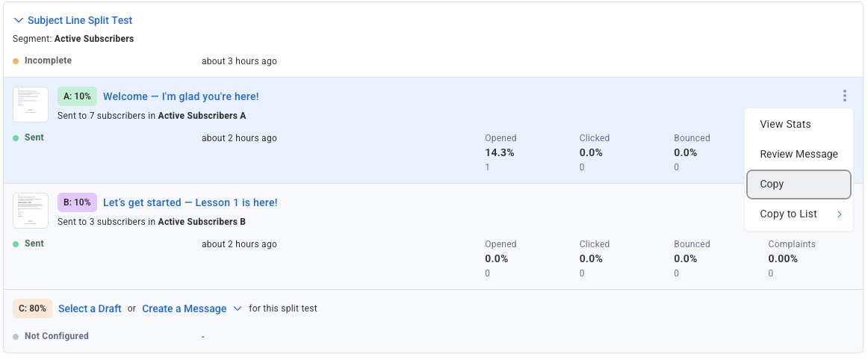The height and width of the screenshot is (363, 868).
Task: Click the Select a Draft link
Action: [x=90, y=308]
